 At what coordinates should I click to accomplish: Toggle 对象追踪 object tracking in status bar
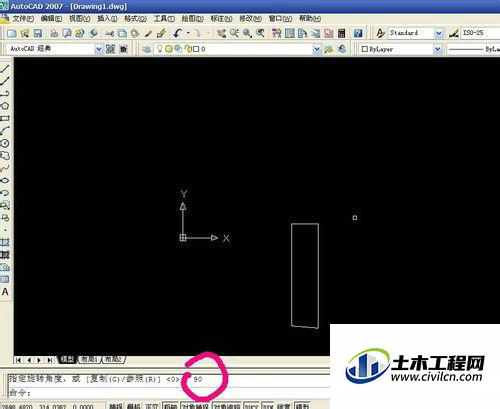227,406
